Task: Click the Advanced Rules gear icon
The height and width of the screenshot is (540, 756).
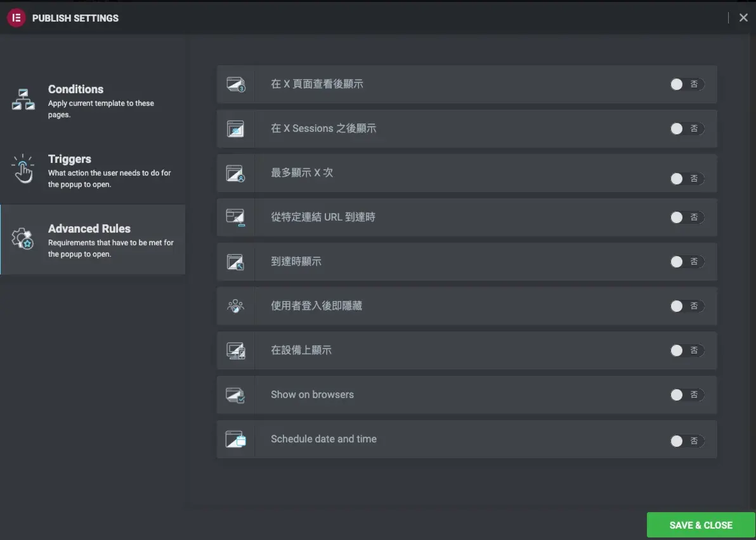Action: click(23, 238)
